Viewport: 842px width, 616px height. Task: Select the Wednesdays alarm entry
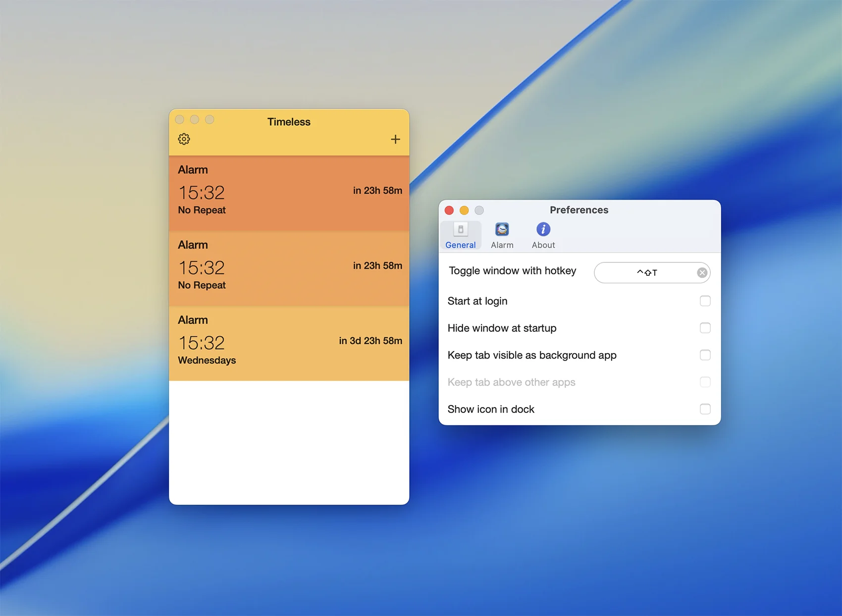pyautogui.click(x=289, y=344)
